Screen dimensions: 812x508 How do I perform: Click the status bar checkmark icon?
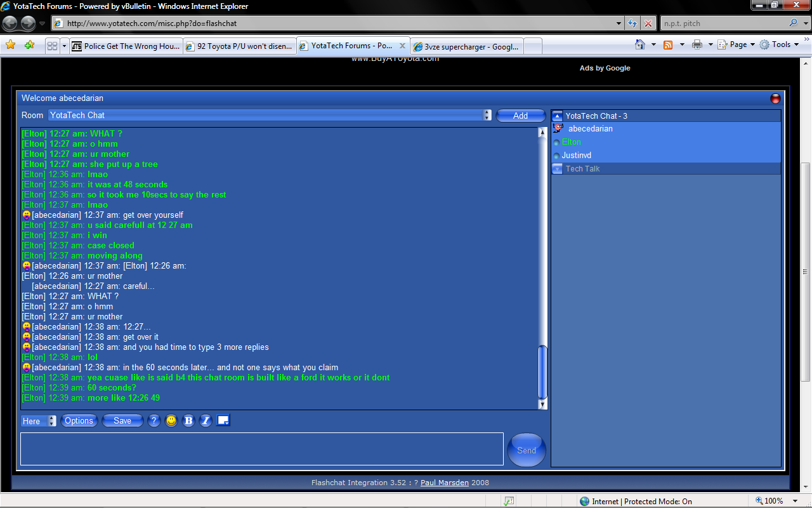[509, 501]
